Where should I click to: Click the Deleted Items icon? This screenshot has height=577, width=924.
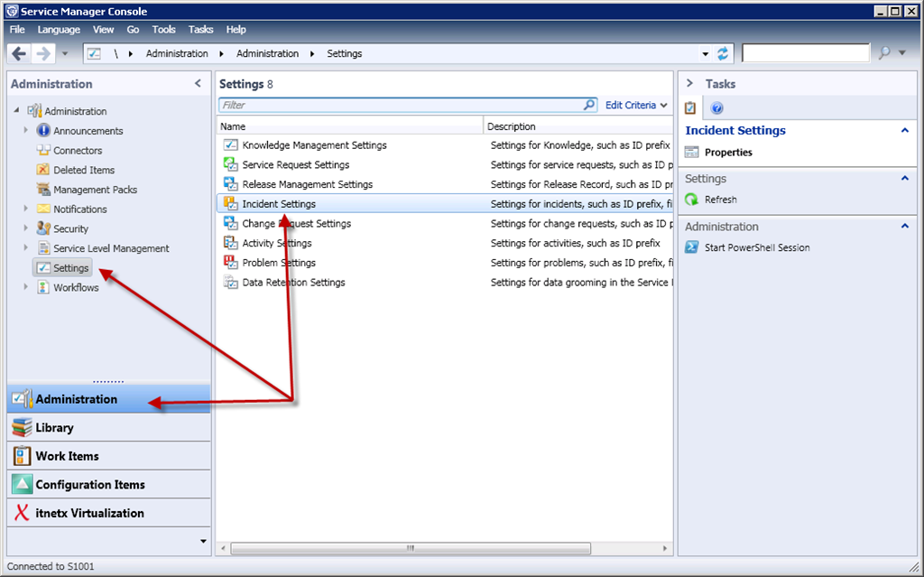[43, 170]
